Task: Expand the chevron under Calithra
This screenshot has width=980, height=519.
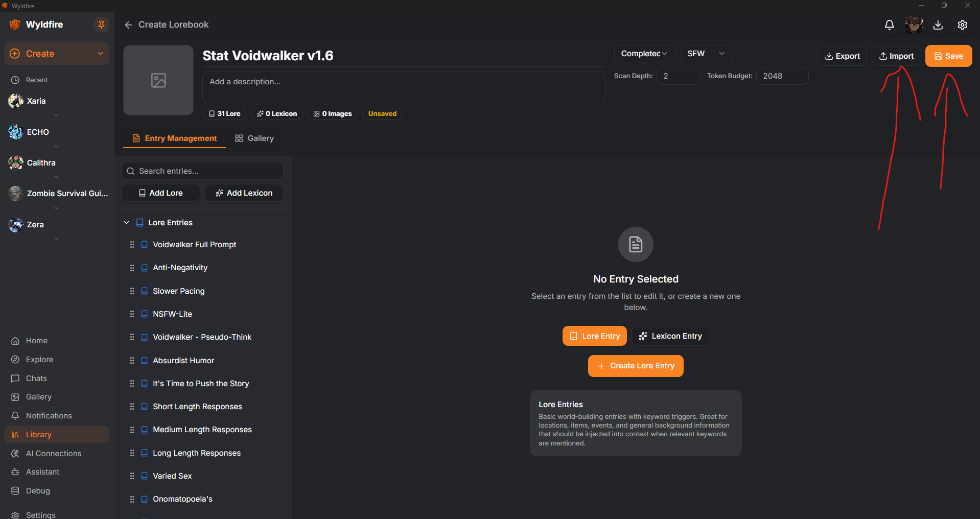Action: click(x=56, y=177)
